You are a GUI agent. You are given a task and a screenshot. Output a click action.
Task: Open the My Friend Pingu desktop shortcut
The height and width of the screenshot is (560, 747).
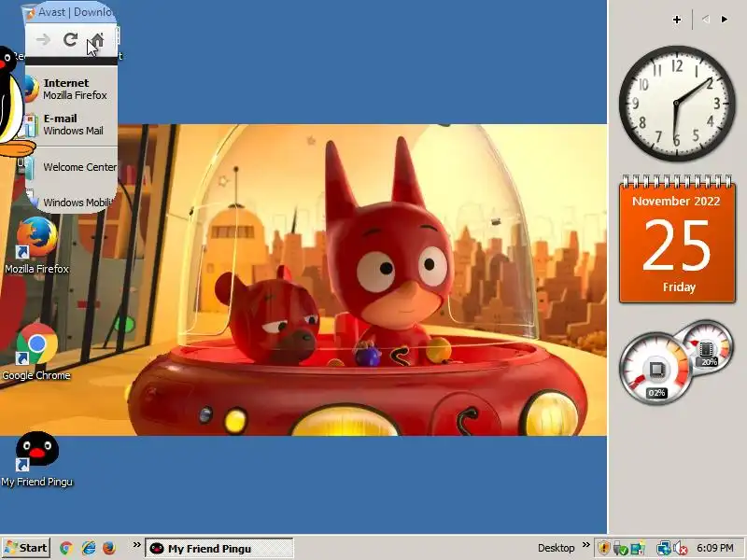(36, 459)
